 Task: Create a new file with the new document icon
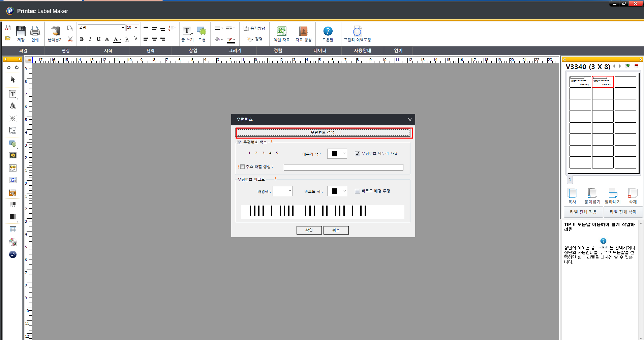[x=8, y=28]
